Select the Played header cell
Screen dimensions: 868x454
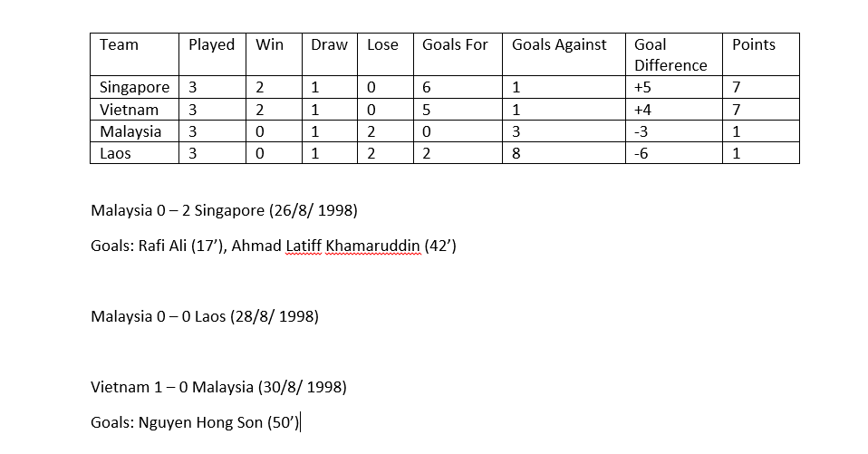[212, 54]
